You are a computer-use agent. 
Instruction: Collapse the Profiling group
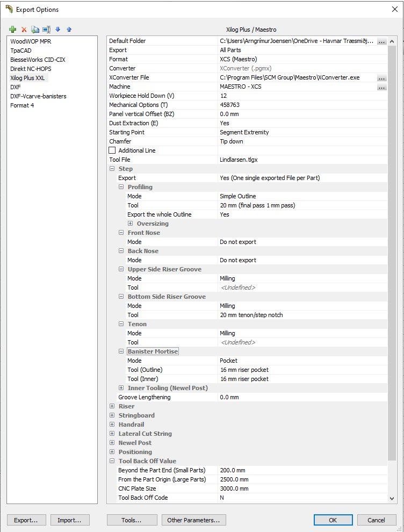(x=121, y=187)
